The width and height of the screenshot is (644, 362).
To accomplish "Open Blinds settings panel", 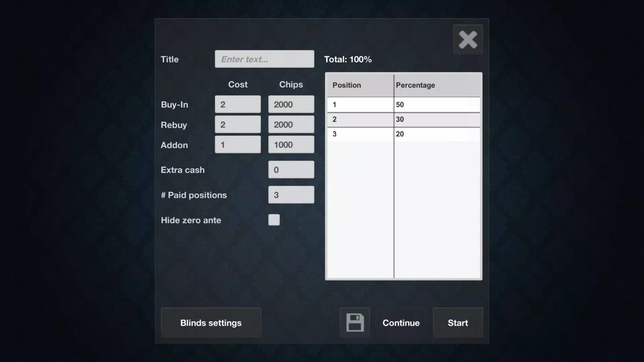I will click(x=211, y=322).
